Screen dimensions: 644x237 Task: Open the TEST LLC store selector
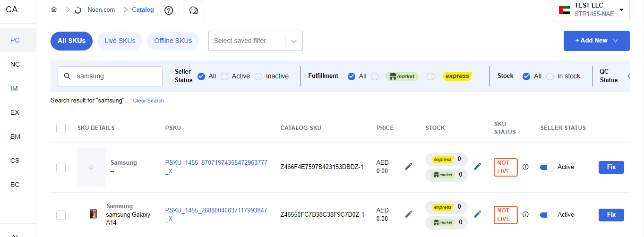point(592,10)
